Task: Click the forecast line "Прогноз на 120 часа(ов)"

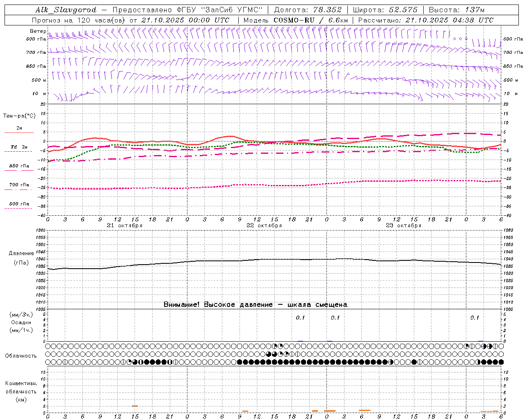Action: 79,20
